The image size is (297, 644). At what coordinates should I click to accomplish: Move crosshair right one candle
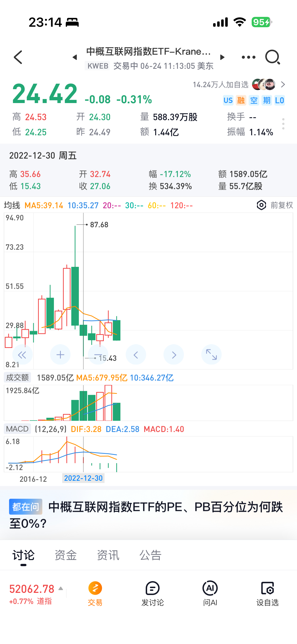(x=174, y=355)
